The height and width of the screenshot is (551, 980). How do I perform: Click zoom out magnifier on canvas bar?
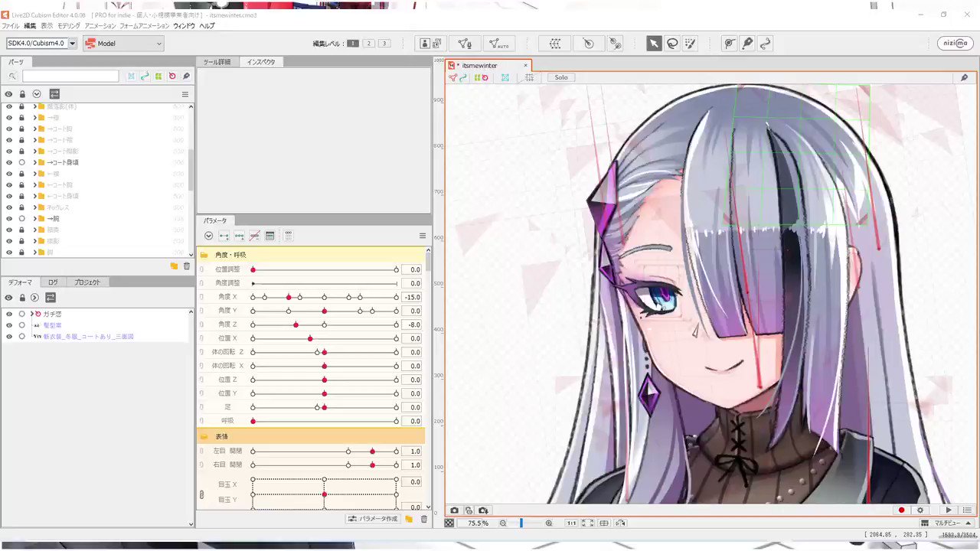click(503, 523)
